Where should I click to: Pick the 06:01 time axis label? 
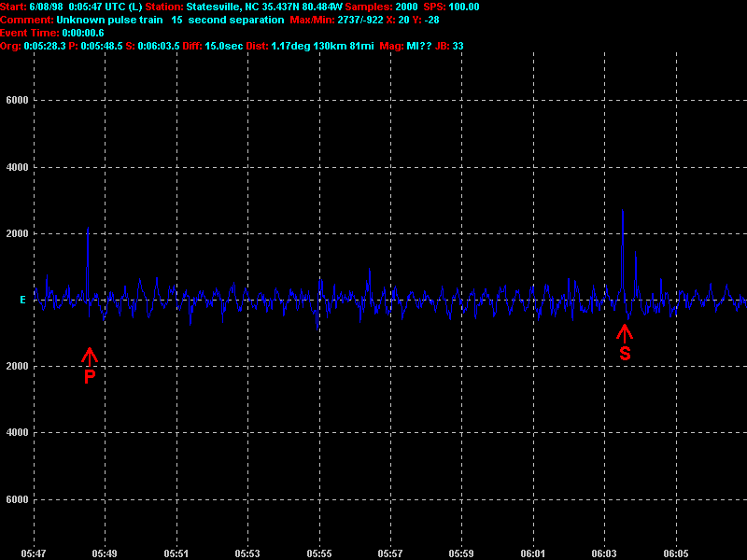click(x=532, y=553)
